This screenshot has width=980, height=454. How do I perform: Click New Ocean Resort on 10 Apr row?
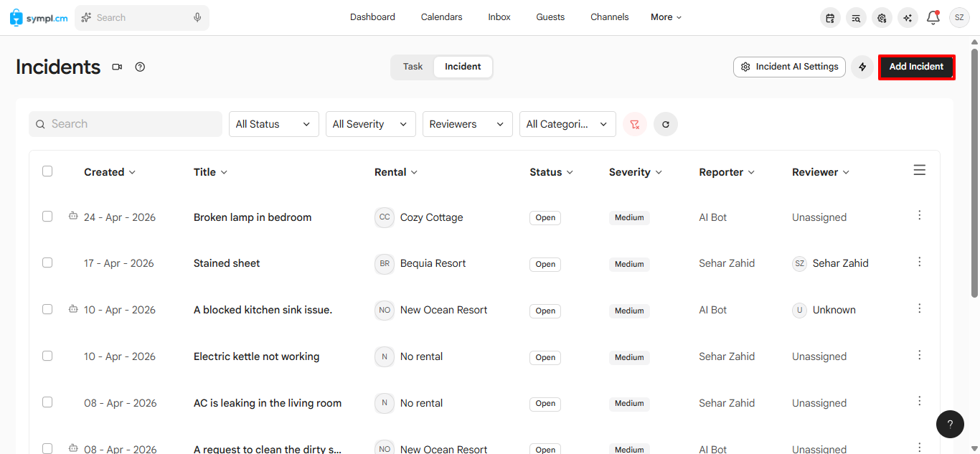click(443, 310)
